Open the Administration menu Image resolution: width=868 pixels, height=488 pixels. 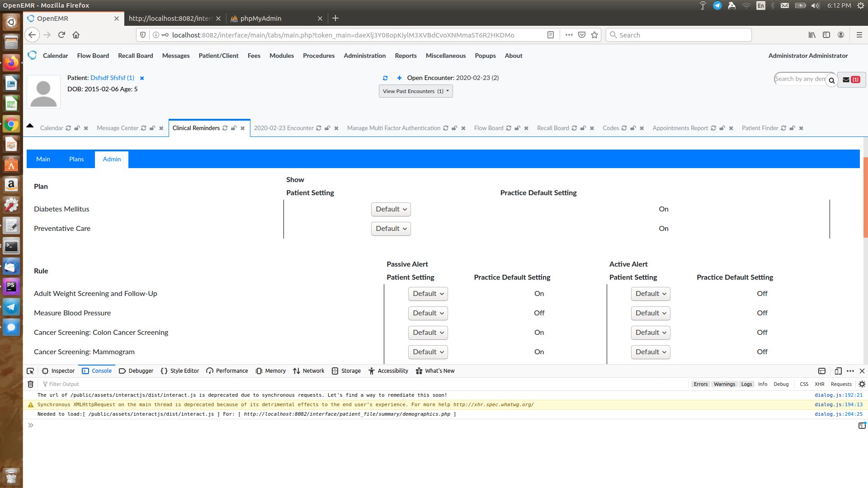[x=364, y=56]
